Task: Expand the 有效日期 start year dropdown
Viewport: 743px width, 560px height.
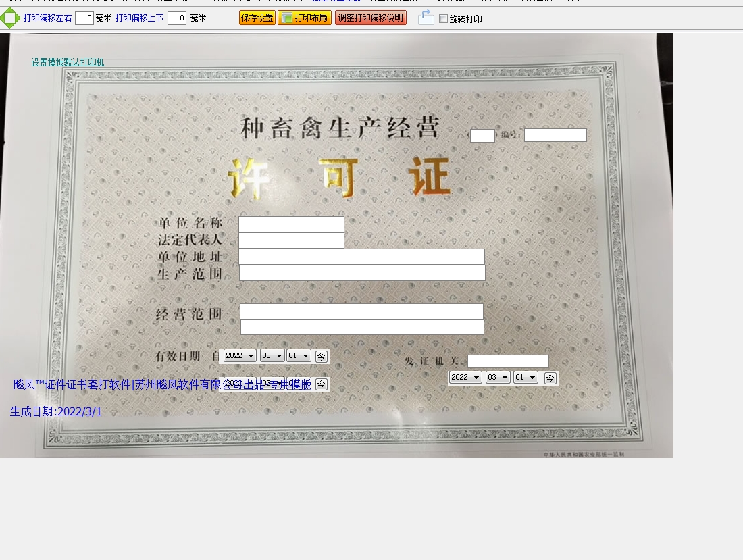Action: (240, 356)
